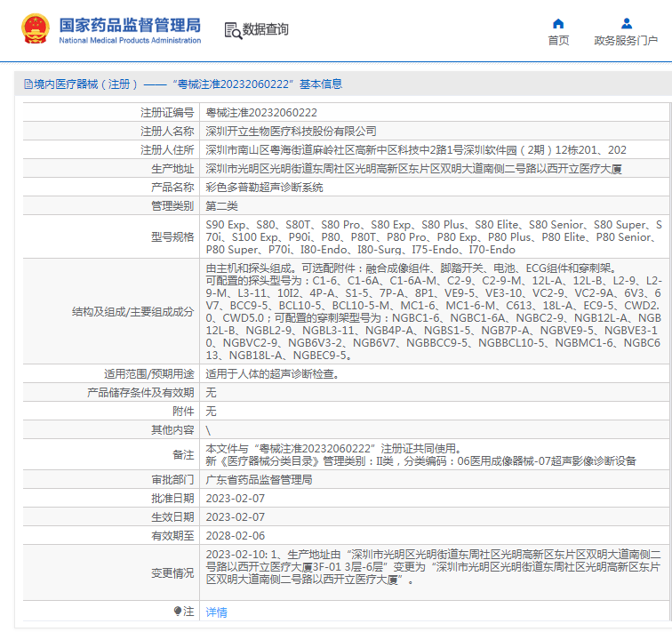The height and width of the screenshot is (632, 672).
Task: Click the national emblem logo
Action: pyautogui.click(x=36, y=30)
